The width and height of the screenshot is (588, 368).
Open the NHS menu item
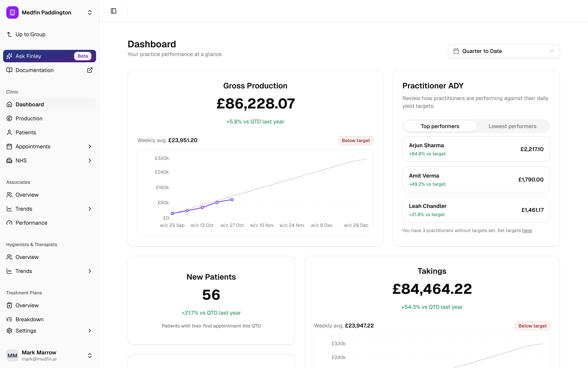[50, 160]
